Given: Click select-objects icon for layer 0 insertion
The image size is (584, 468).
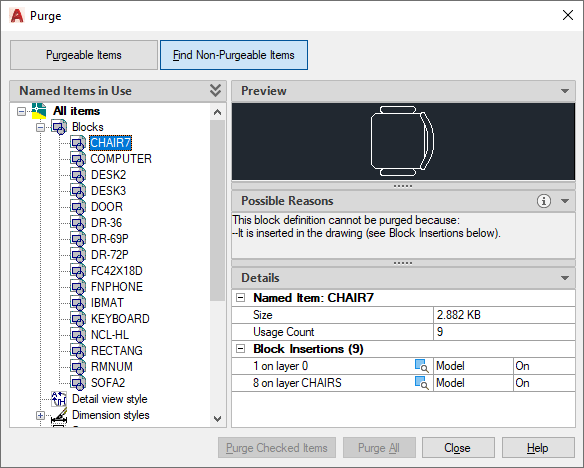Looking at the screenshot, I should pyautogui.click(x=422, y=366).
